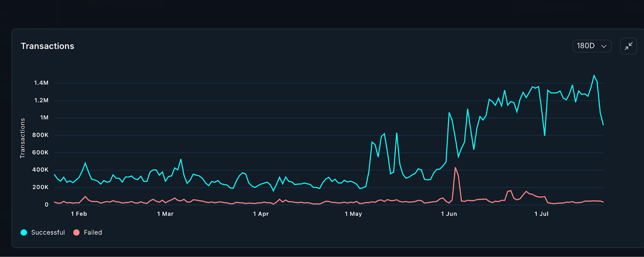Click the 1.2M y-axis label
This screenshot has height=257, width=644.
(x=41, y=100)
